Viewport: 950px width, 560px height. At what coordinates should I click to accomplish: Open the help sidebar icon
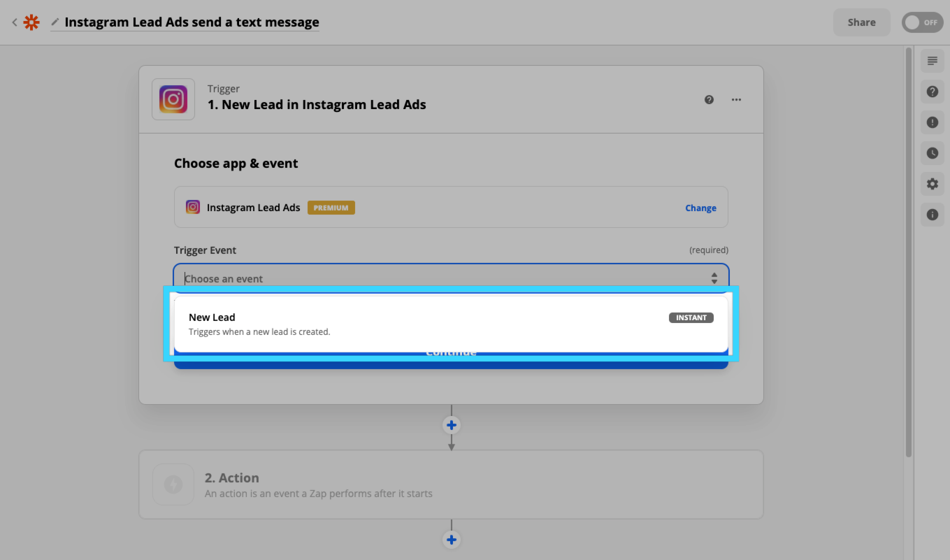click(x=932, y=92)
